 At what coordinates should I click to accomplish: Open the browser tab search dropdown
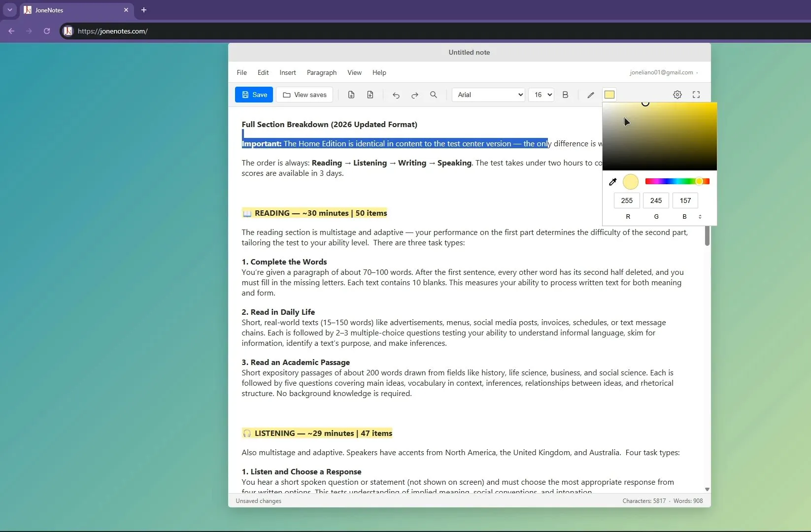click(9, 10)
